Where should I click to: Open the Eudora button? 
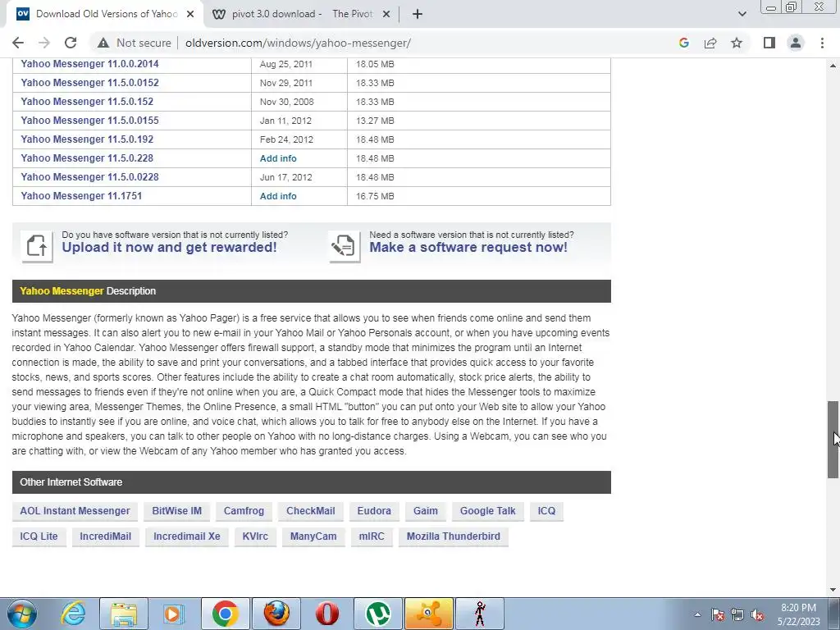point(374,511)
